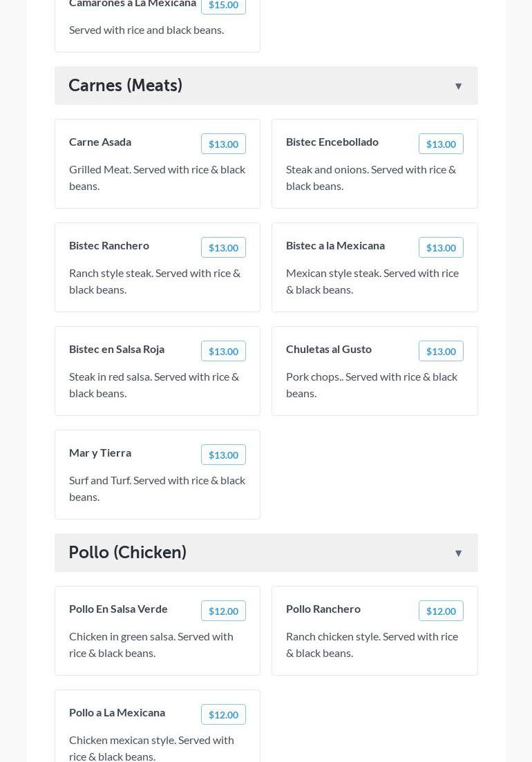The width and height of the screenshot is (532, 762).
Task: Click Bistec a la Mexicana price tag
Action: pos(441,247)
